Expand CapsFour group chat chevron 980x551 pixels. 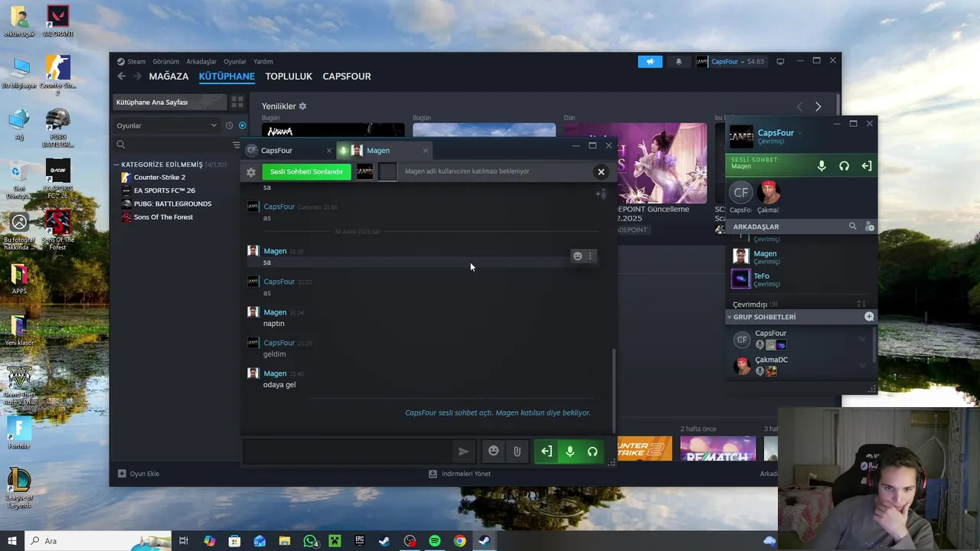(862, 339)
